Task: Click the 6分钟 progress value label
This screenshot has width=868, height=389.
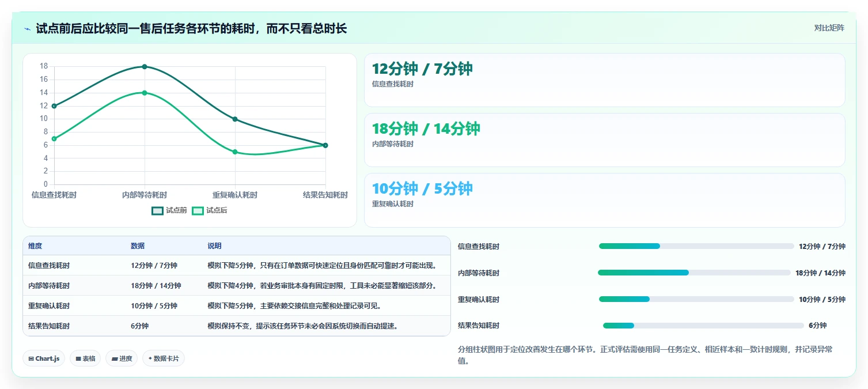Action: [x=817, y=326]
